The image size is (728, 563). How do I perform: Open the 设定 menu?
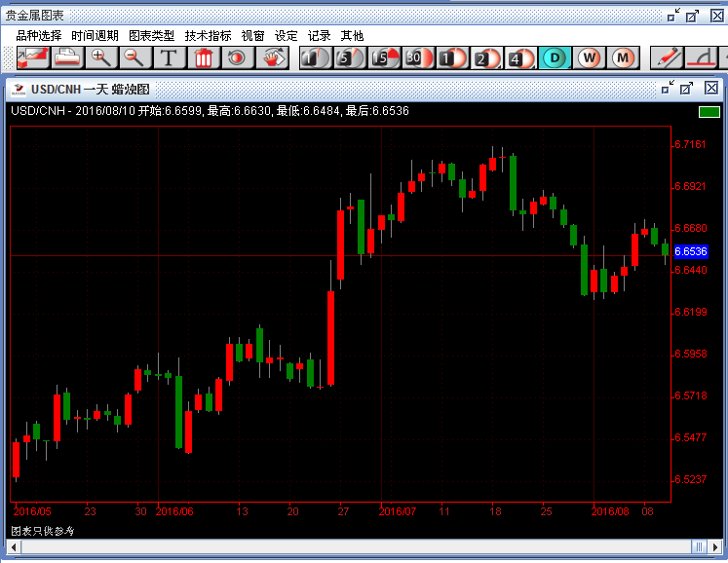click(286, 36)
